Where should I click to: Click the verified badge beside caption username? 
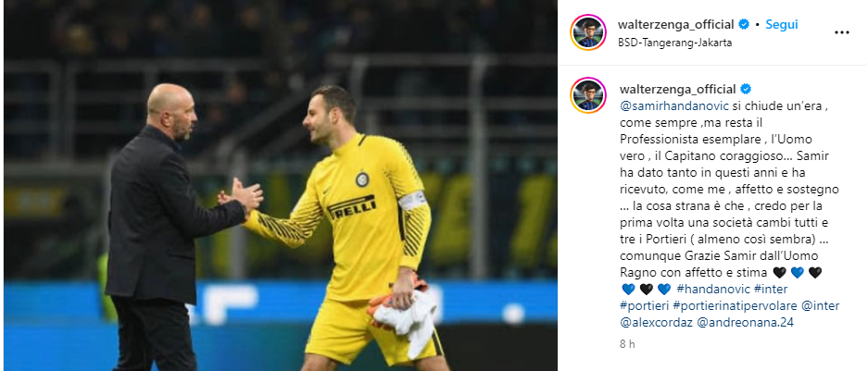point(746,89)
